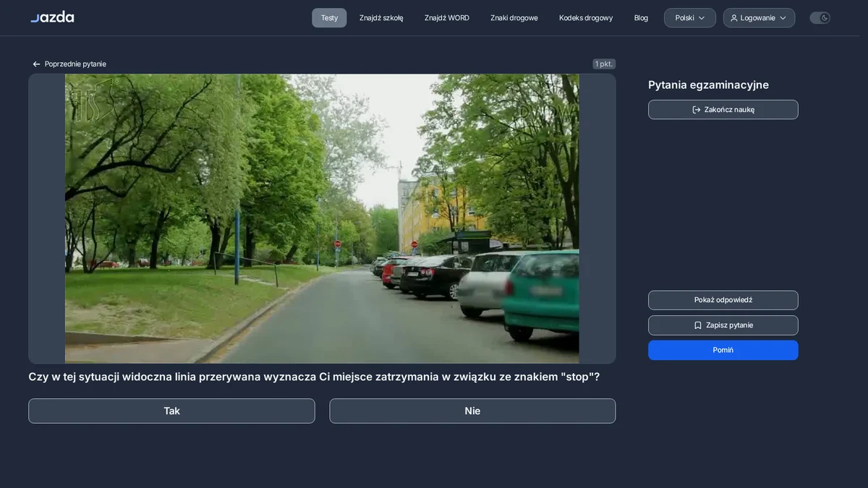Viewport: 868px width, 488px height.
Task: Select the Testy tab
Action: pos(329,18)
